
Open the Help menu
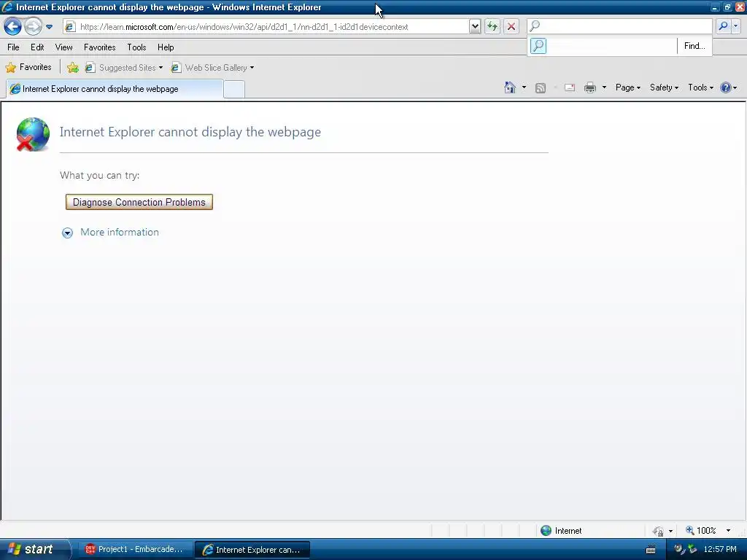166,47
